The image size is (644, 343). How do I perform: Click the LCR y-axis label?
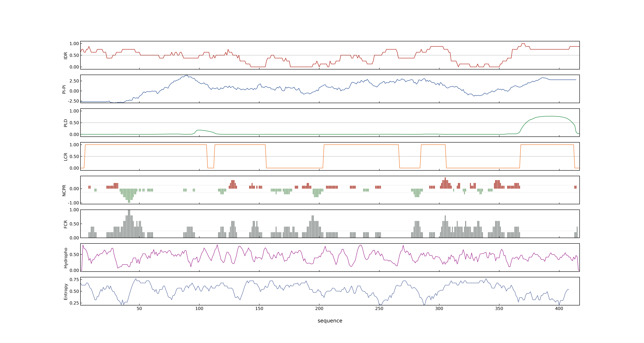[66, 157]
